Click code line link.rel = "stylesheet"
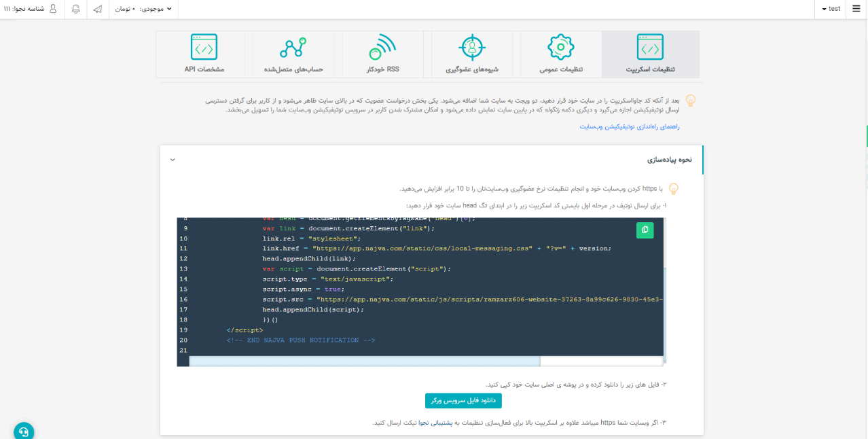This screenshot has width=868, height=439. pyautogui.click(x=312, y=239)
